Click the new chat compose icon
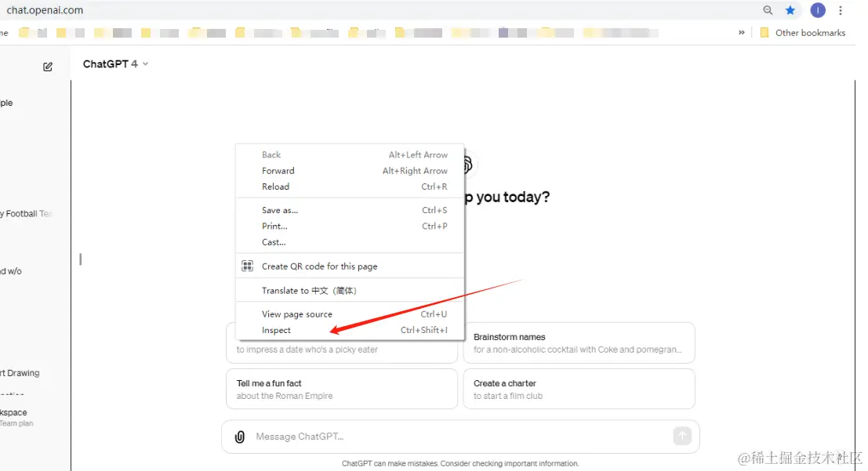The width and height of the screenshot is (868, 471). (48, 67)
